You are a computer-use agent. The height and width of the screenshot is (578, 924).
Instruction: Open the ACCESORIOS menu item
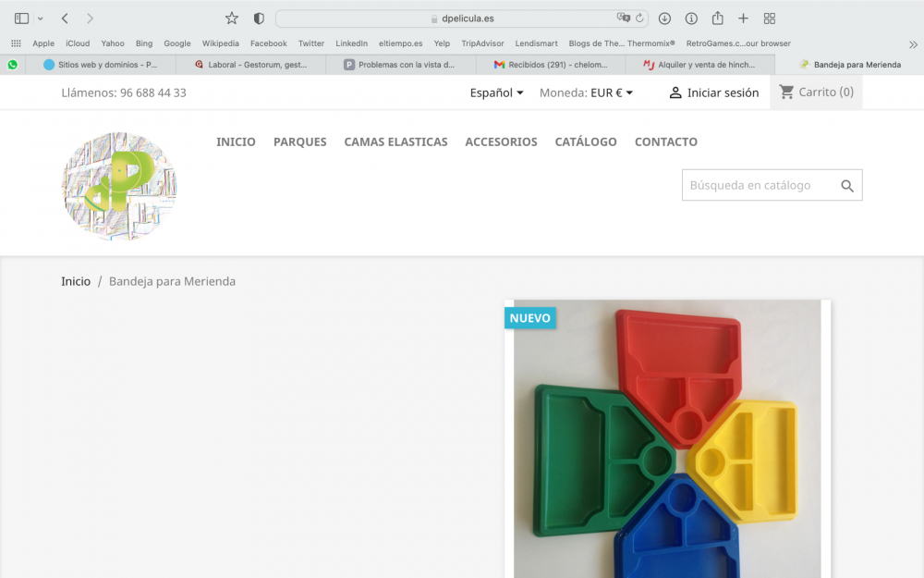coord(501,141)
